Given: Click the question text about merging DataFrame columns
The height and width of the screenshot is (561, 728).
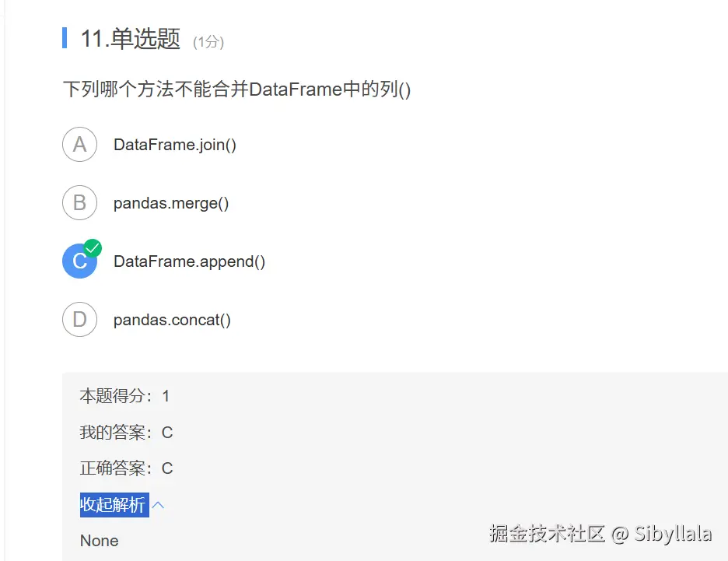Looking at the screenshot, I should pos(236,89).
